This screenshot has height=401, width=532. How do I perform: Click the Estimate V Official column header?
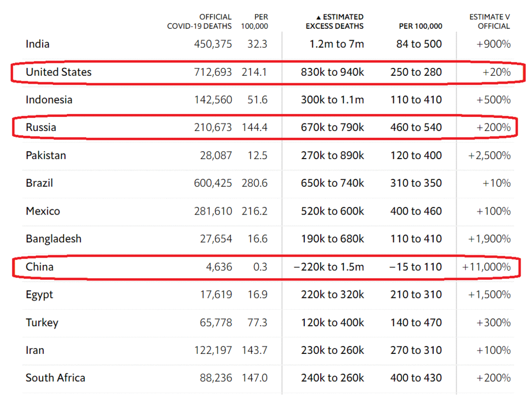pyautogui.click(x=489, y=21)
